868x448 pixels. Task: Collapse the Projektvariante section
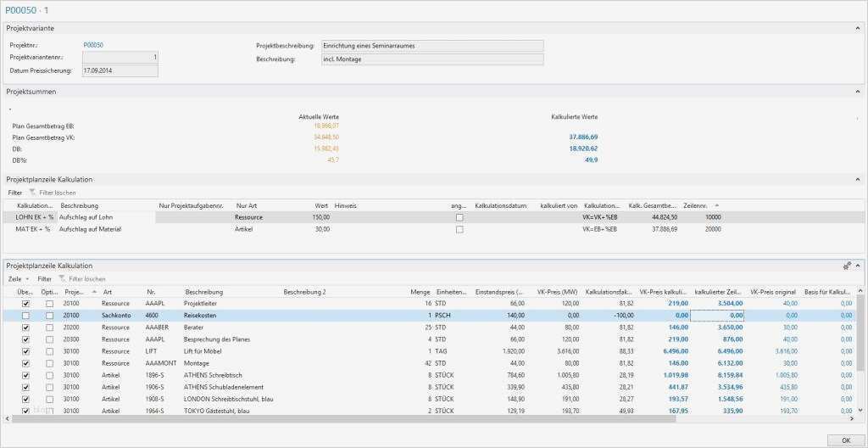pos(857,28)
